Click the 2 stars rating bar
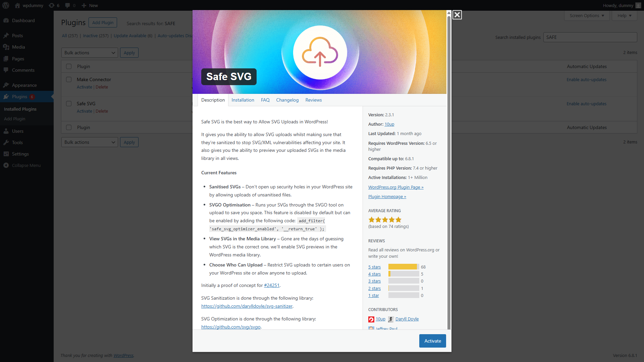The width and height of the screenshot is (644, 362). tap(404, 288)
